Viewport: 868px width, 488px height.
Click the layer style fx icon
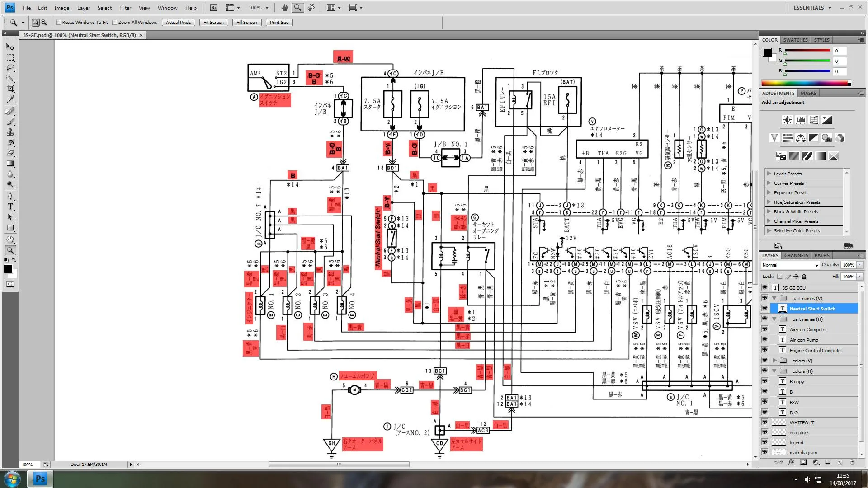(x=791, y=462)
